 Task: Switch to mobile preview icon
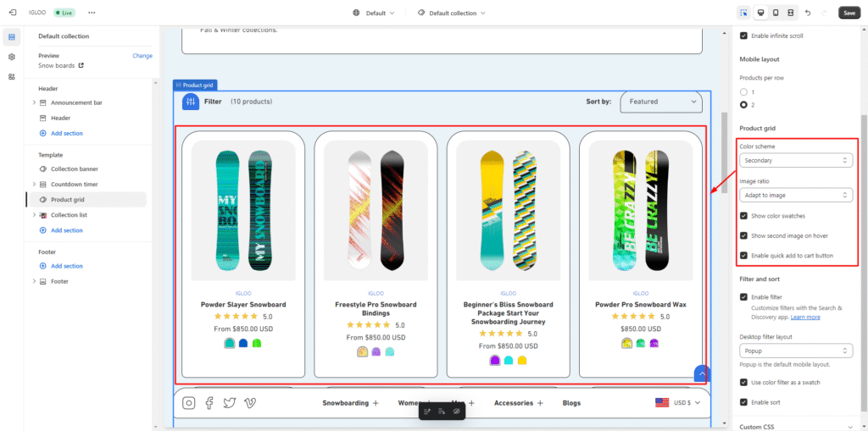pyautogui.click(x=776, y=13)
